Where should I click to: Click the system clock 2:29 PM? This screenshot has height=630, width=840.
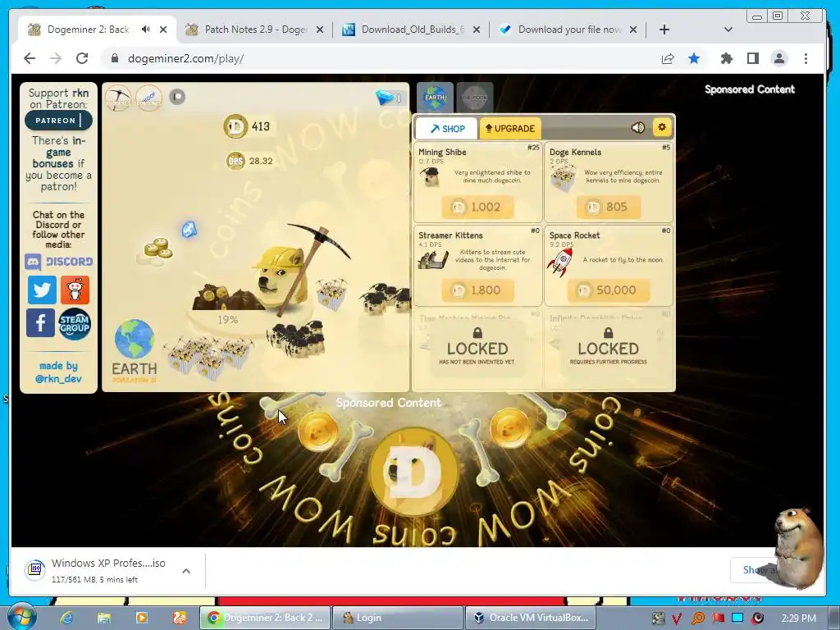(799, 618)
